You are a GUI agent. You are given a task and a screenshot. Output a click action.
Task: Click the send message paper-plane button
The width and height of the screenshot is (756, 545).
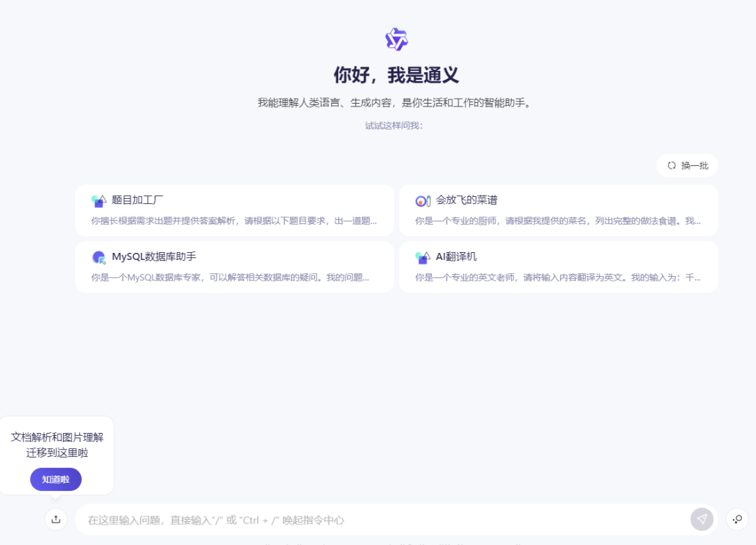tap(701, 520)
